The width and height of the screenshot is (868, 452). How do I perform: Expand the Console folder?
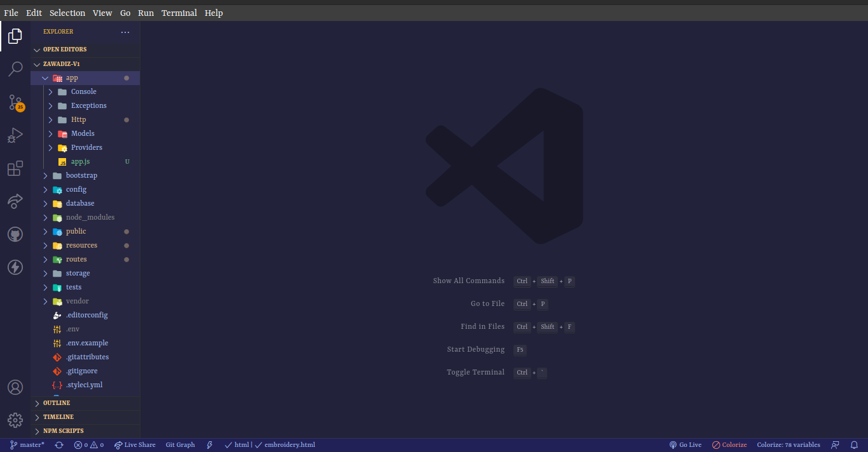(85, 92)
